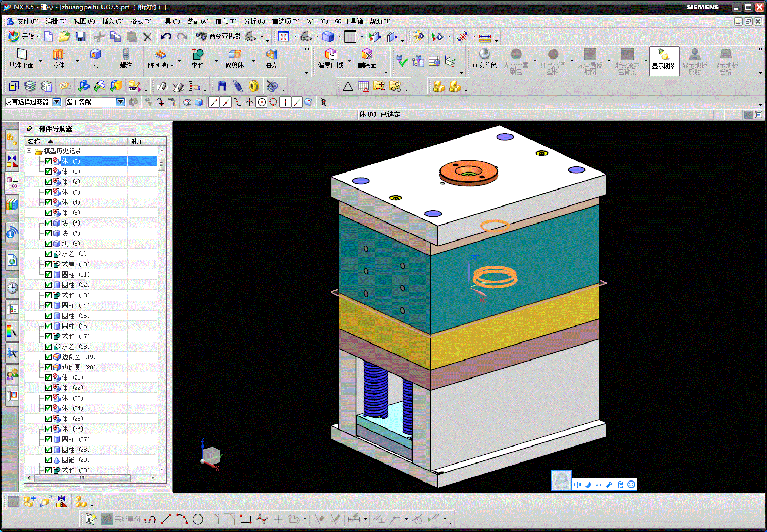The image size is (767, 532).
Task: Undo the last action
Action: [x=166, y=37]
